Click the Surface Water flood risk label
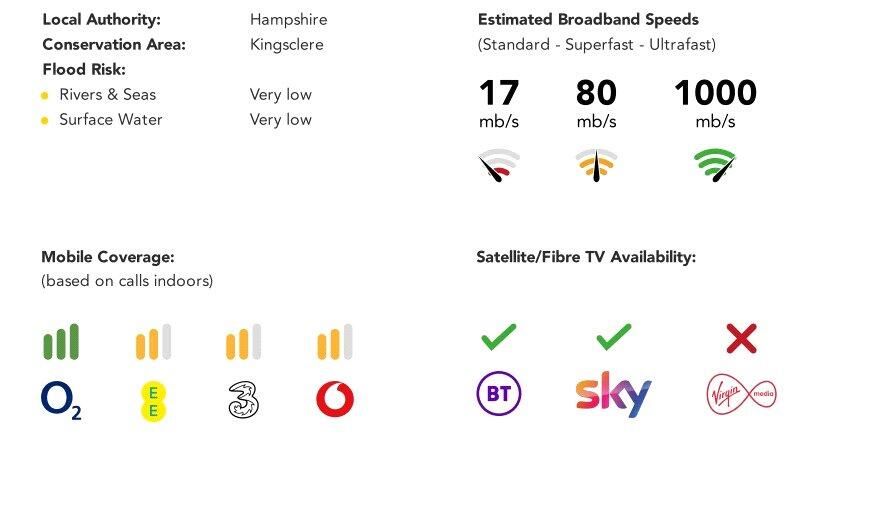 click(x=110, y=120)
